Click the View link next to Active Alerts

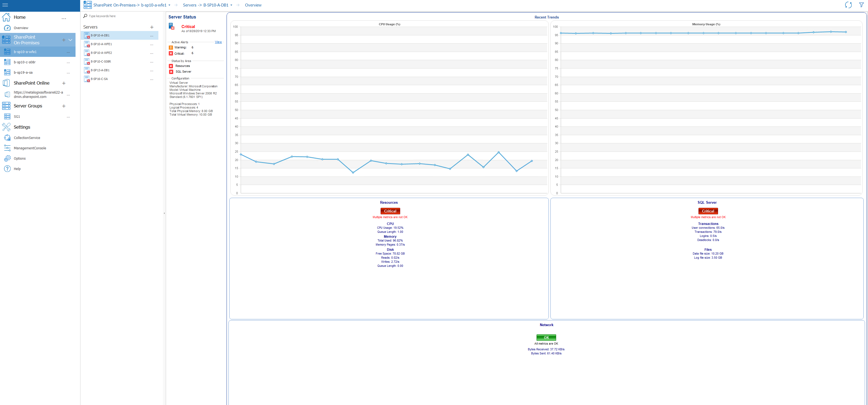coord(218,42)
